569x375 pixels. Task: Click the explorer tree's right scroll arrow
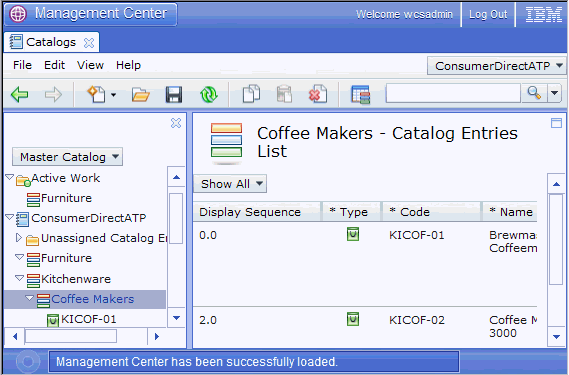157,337
